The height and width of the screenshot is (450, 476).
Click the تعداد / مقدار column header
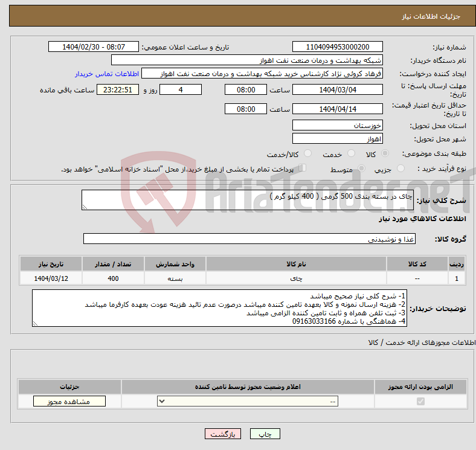point(113,264)
